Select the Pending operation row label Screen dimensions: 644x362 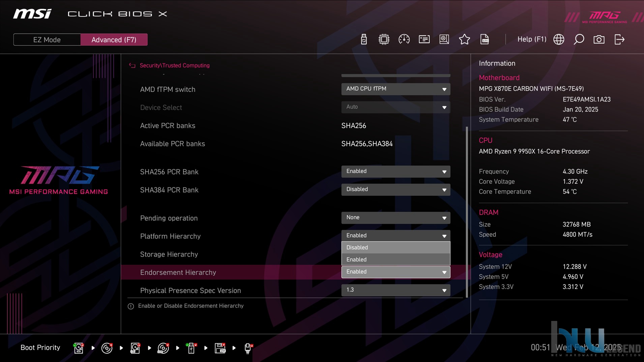(x=169, y=218)
